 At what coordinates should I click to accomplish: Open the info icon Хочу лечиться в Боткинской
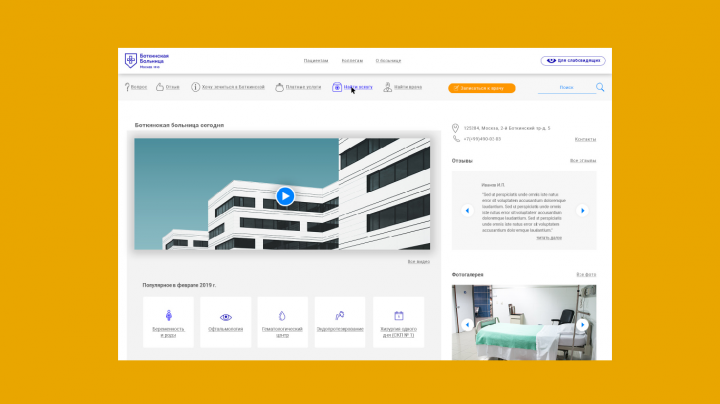[x=228, y=87]
